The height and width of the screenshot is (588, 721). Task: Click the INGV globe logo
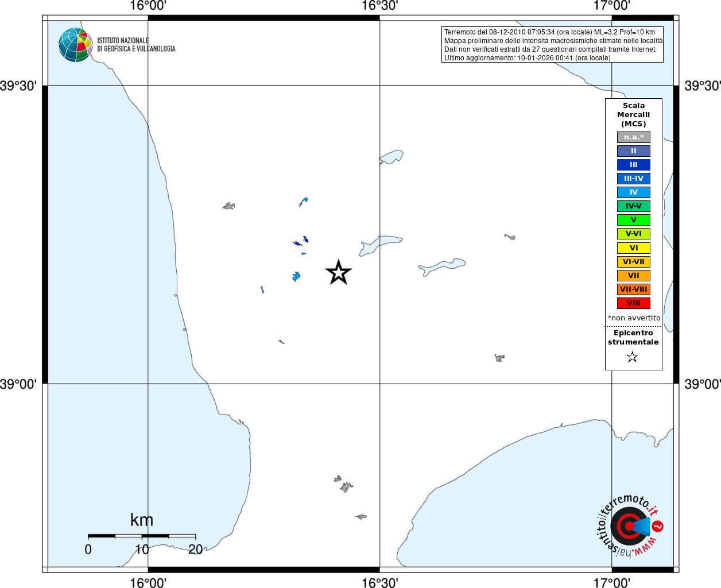pos(75,45)
